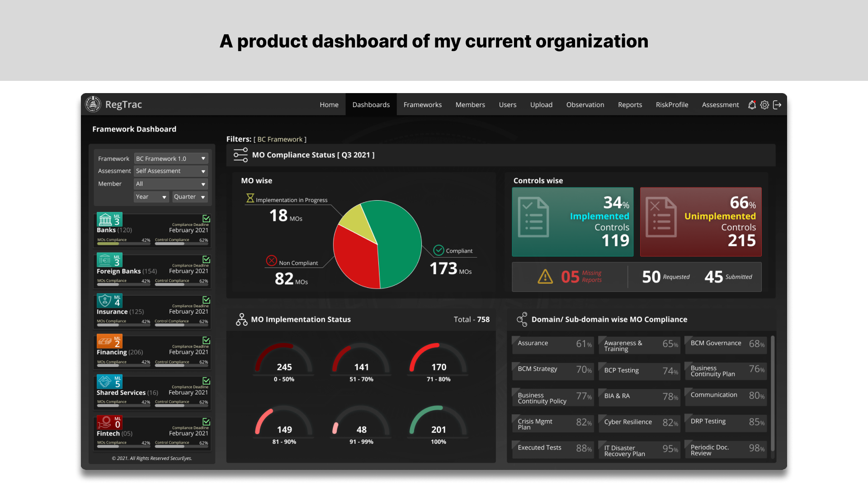Viewport: 868px width, 488px height.
Task: Click the Insurance shield icon
Action: [105, 300]
